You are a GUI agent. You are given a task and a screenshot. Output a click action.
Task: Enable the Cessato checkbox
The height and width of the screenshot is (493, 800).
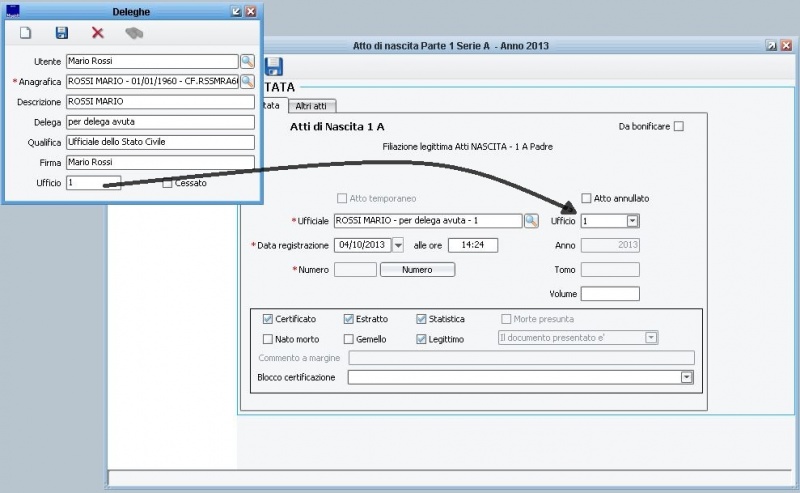click(168, 183)
